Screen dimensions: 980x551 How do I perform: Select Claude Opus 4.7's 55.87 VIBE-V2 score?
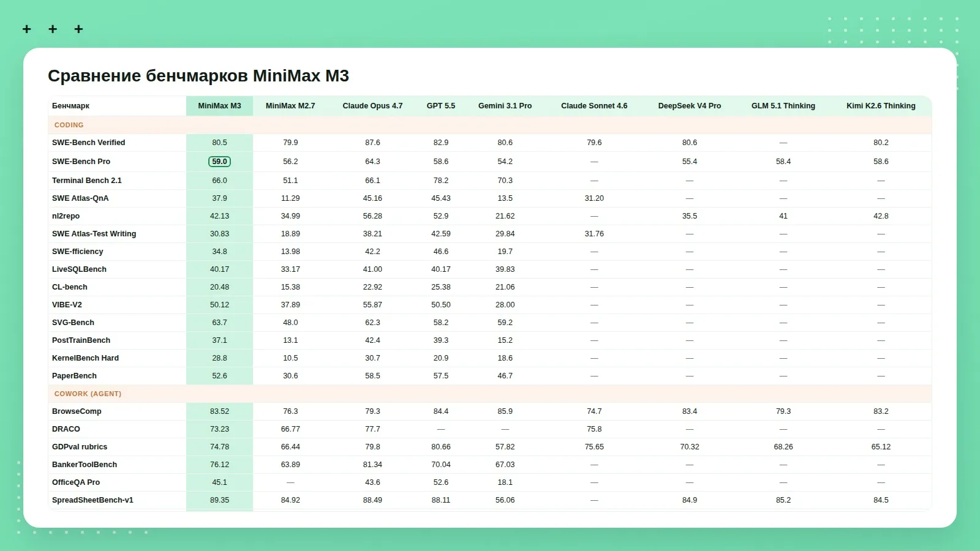point(372,305)
